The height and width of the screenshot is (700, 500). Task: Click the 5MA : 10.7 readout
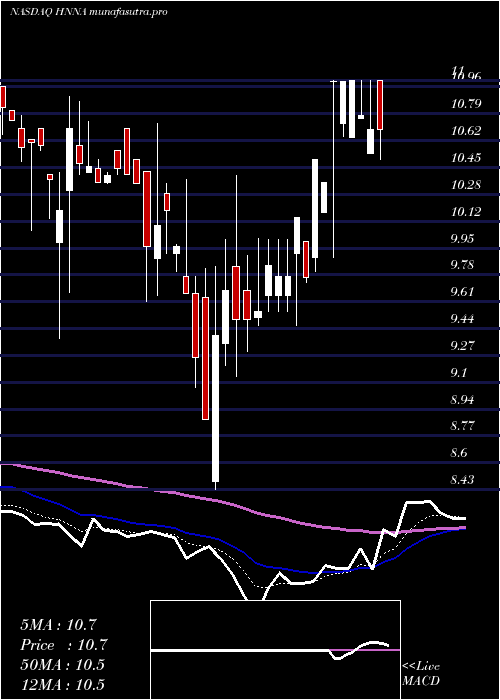tap(58, 625)
